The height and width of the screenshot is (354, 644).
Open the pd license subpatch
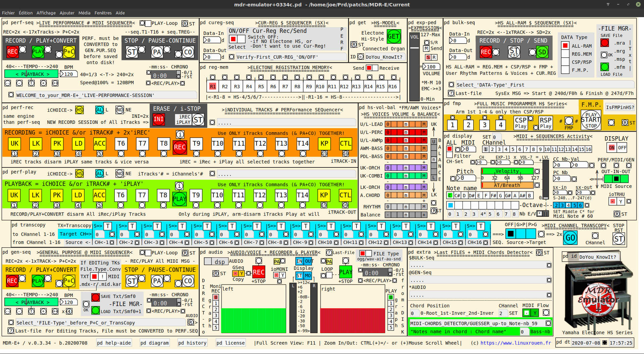click(x=230, y=343)
